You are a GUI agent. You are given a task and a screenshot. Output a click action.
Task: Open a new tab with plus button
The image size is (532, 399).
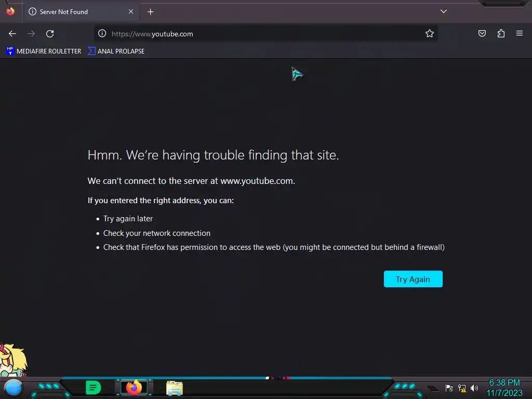pyautogui.click(x=150, y=12)
